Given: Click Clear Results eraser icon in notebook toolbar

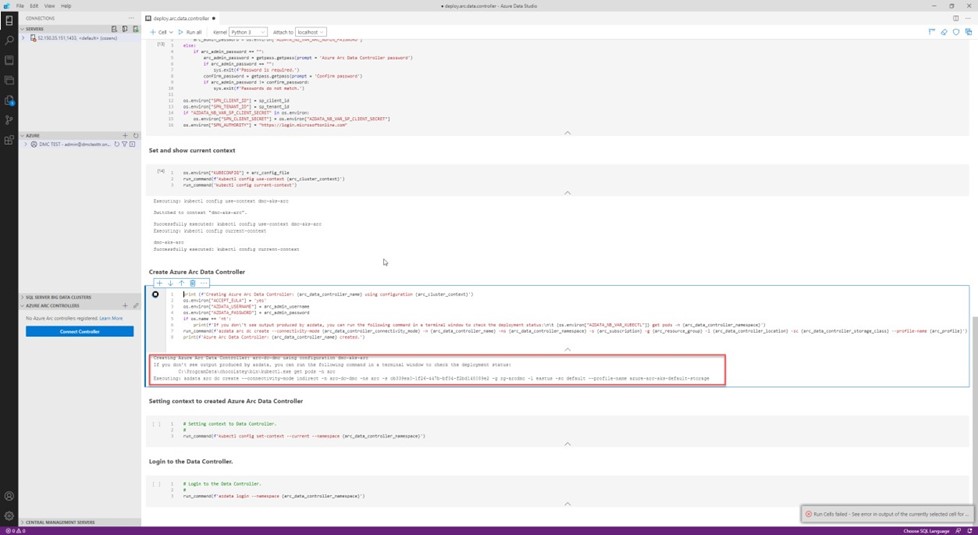Looking at the screenshot, I should pyautogui.click(x=944, y=32).
